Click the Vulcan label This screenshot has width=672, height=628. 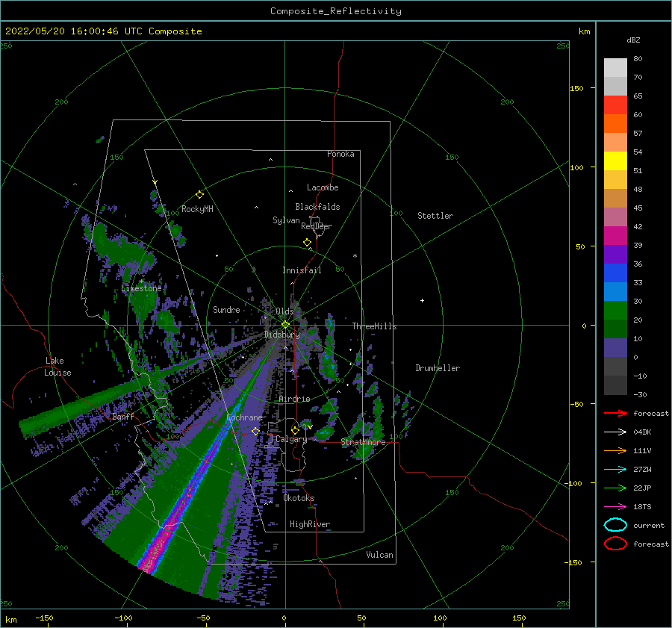(x=380, y=555)
